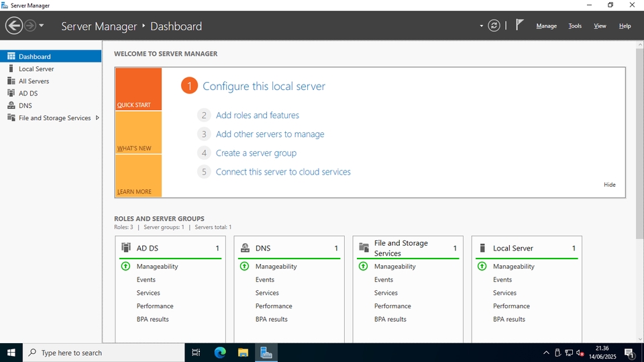This screenshot has width=644, height=362.
Task: Click File and Storage Services tile icon
Action: [x=364, y=248]
